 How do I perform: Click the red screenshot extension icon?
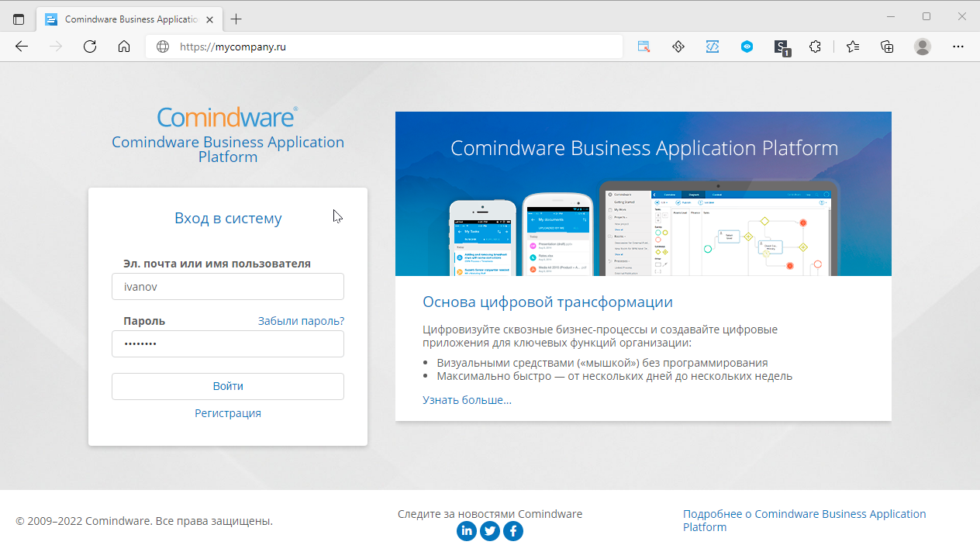(644, 47)
